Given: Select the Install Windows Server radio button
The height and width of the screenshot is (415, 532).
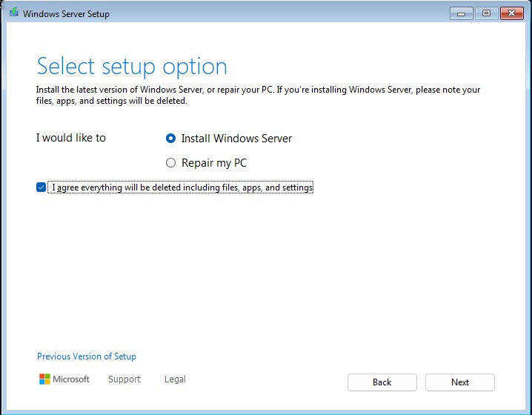Looking at the screenshot, I should click(x=171, y=139).
